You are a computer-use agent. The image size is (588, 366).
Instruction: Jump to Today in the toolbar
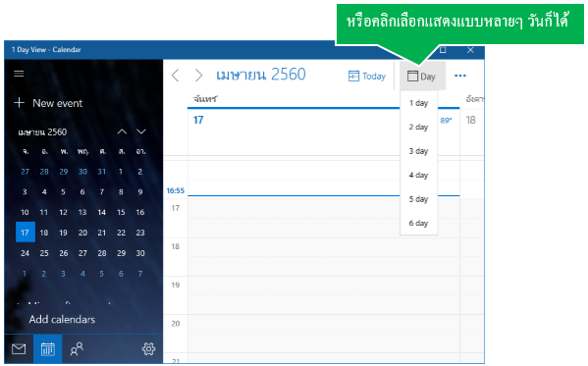click(x=367, y=77)
